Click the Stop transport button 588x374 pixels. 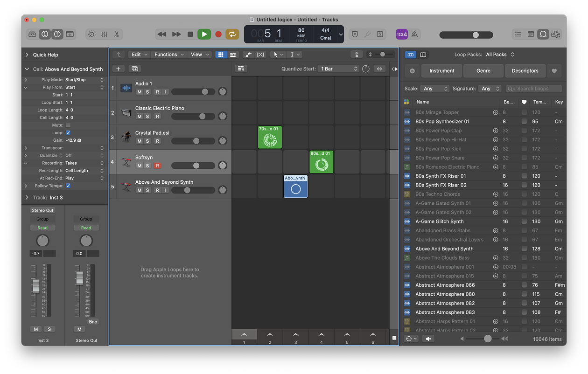[190, 34]
